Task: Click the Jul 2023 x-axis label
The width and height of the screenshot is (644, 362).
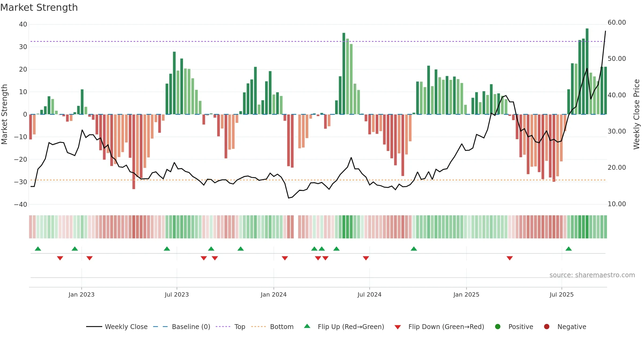Action: coord(177,294)
